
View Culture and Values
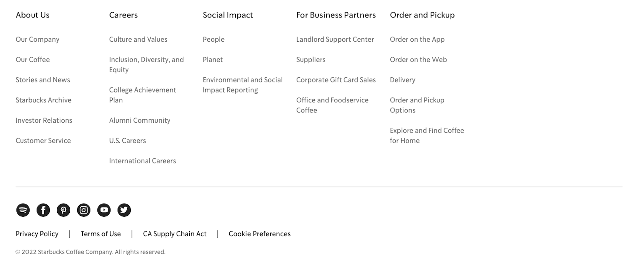pos(138,39)
